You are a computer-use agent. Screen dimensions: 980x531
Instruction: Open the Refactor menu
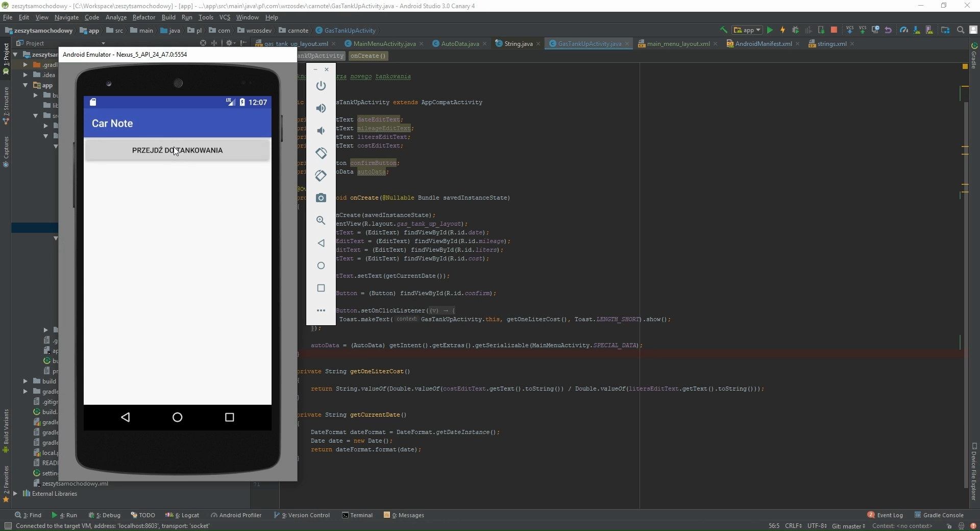click(x=143, y=17)
